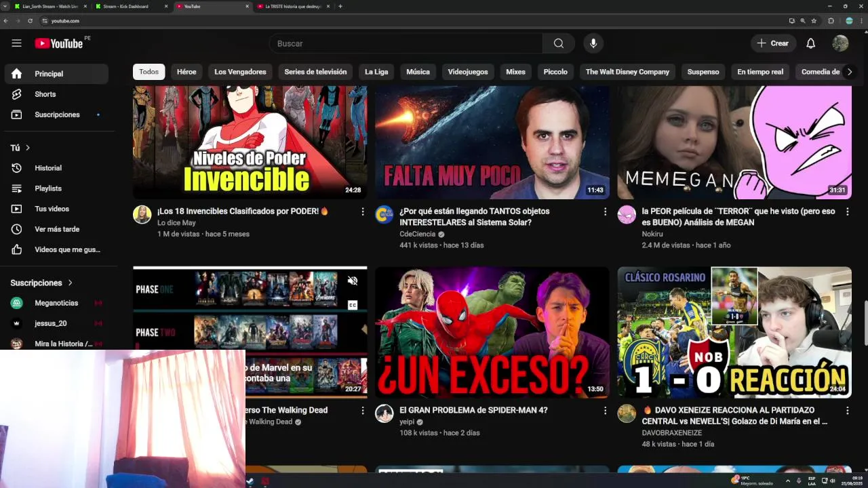Open the Steam icon in taskbar
This screenshot has height=488, width=868.
[250, 481]
